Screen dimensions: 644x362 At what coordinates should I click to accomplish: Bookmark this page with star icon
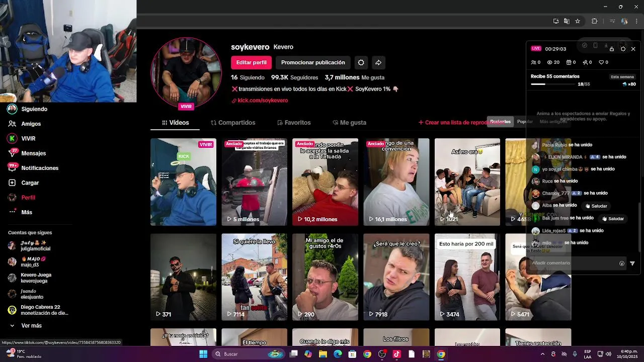click(x=578, y=21)
